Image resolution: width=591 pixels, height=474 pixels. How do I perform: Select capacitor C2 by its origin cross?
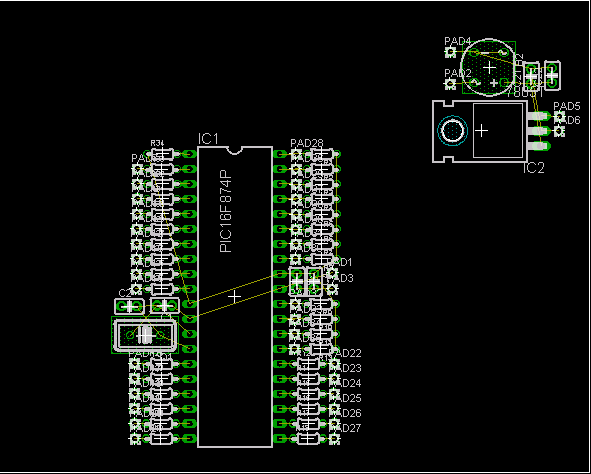(129, 306)
